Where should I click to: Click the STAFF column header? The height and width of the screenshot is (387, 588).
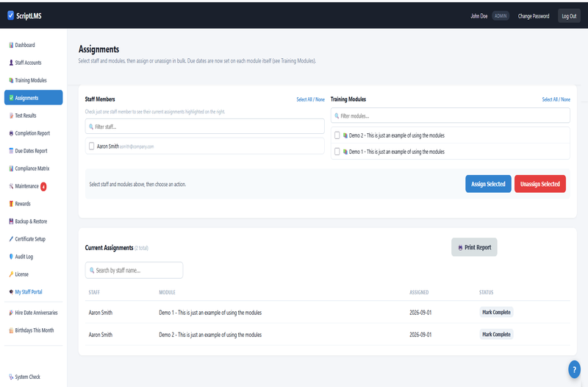point(94,292)
